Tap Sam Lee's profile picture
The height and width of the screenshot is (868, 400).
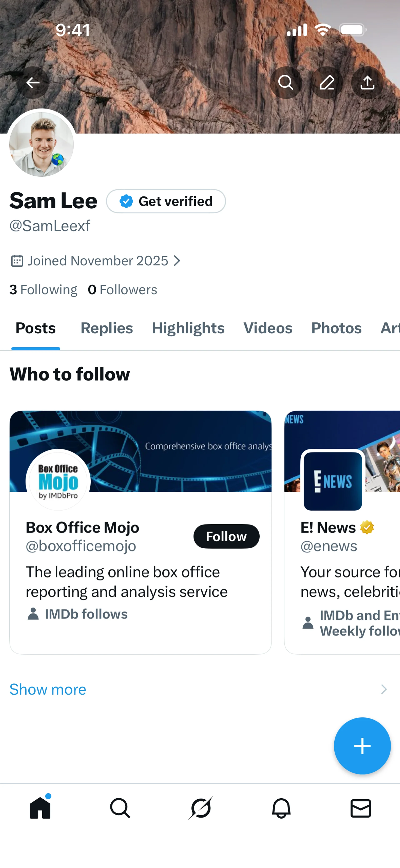(x=41, y=145)
